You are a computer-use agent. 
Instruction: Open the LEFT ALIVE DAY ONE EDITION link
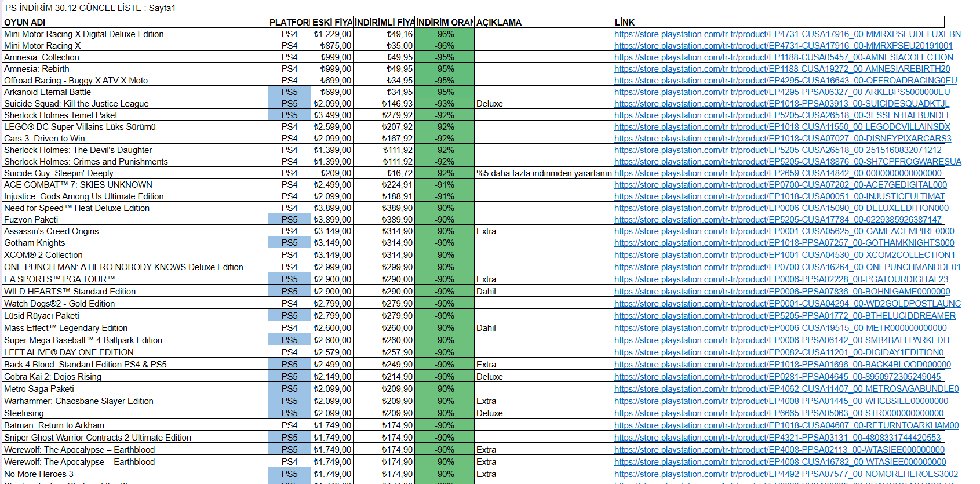pyautogui.click(x=779, y=352)
